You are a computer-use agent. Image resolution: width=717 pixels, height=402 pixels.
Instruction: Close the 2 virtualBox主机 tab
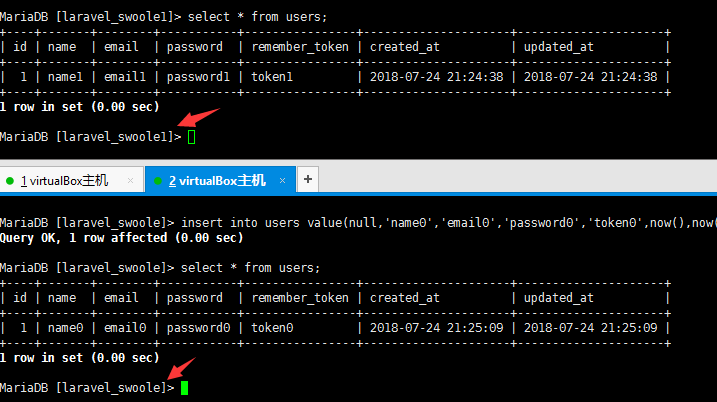click(282, 181)
